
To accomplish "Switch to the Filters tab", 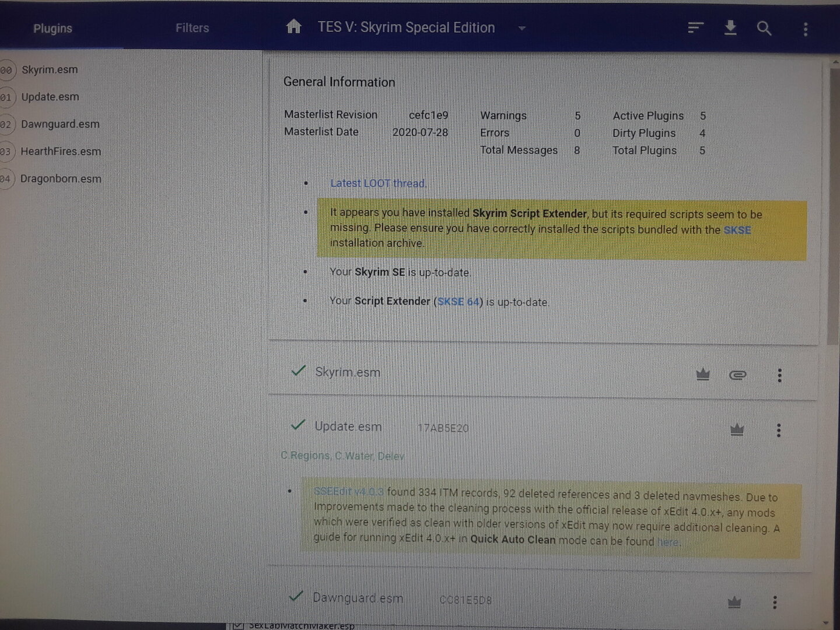I will (192, 27).
